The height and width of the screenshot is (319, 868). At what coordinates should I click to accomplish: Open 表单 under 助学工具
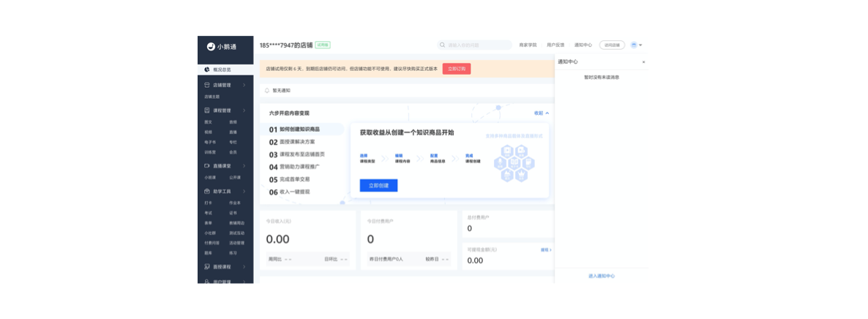[x=208, y=222]
